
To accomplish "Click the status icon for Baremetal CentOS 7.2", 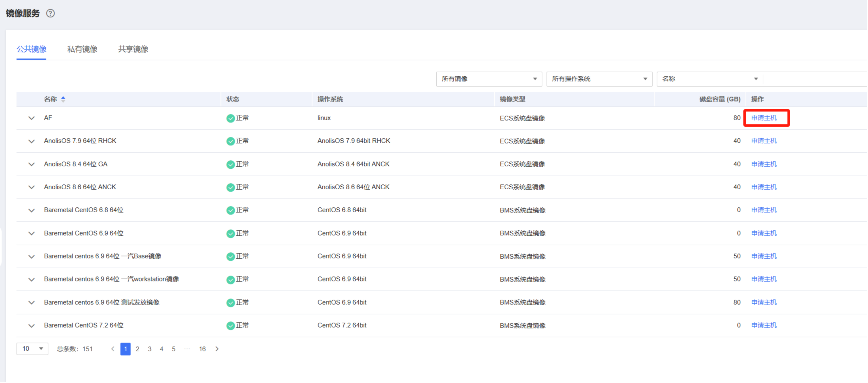I will coord(231,325).
